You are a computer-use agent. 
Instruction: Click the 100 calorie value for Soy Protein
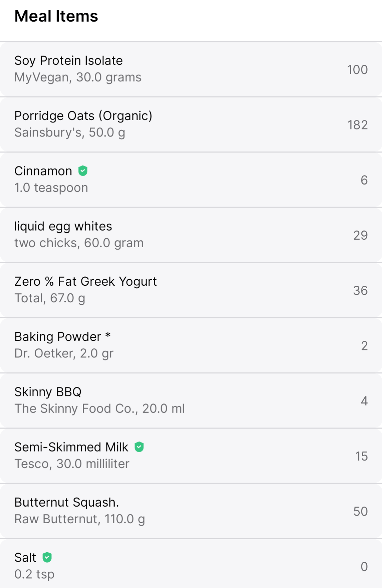[x=357, y=70]
